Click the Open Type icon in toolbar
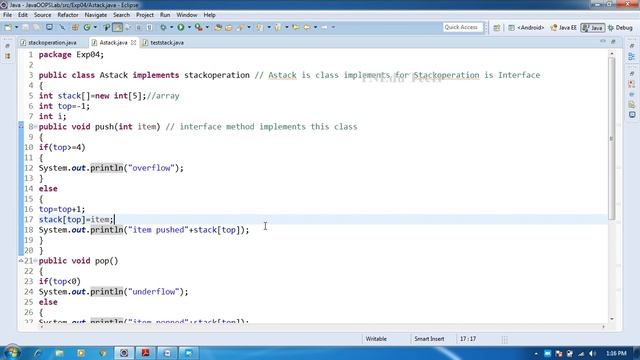The height and width of the screenshot is (360, 640). coord(218,27)
